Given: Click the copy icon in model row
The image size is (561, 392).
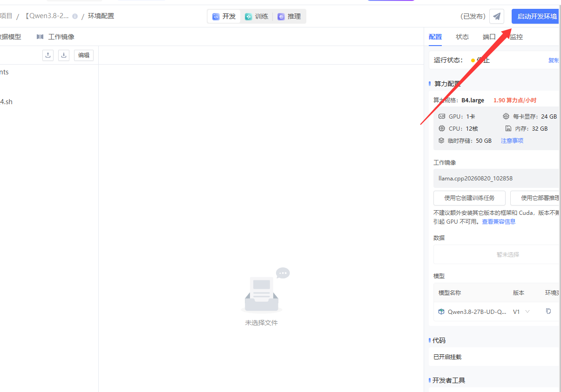Looking at the screenshot, I should 548,311.
